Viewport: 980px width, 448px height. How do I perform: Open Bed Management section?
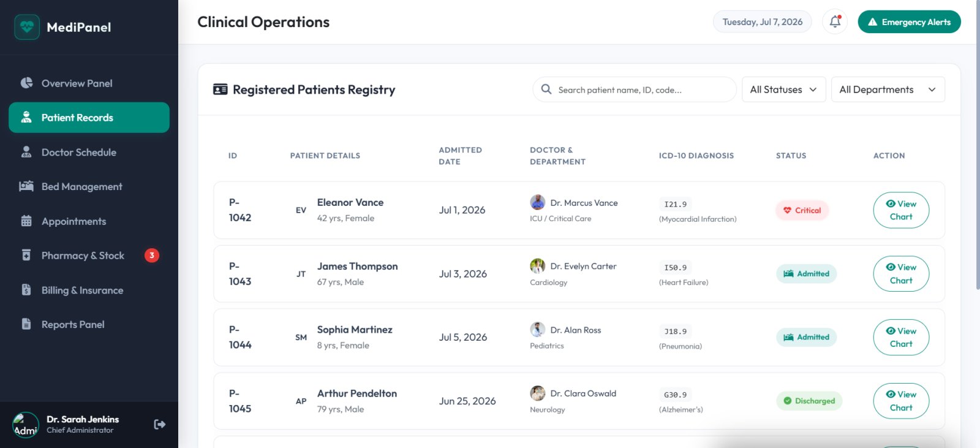coord(89,187)
